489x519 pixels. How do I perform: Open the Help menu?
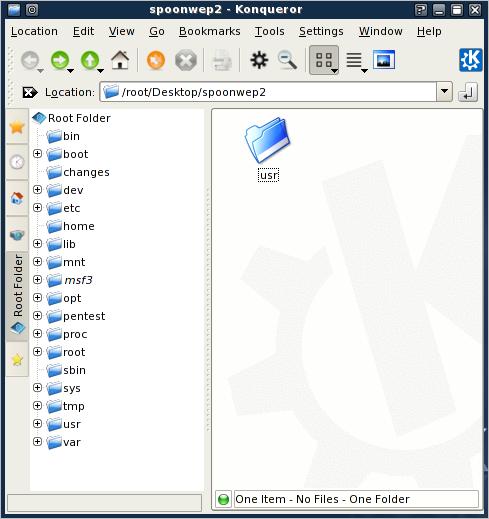point(429,31)
